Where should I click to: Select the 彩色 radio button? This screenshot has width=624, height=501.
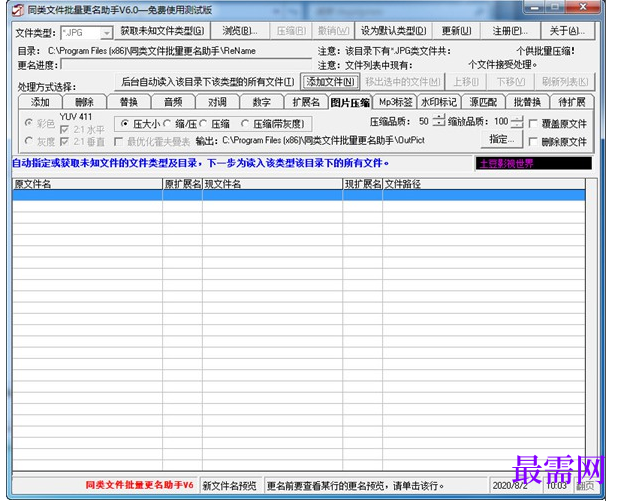coord(29,123)
